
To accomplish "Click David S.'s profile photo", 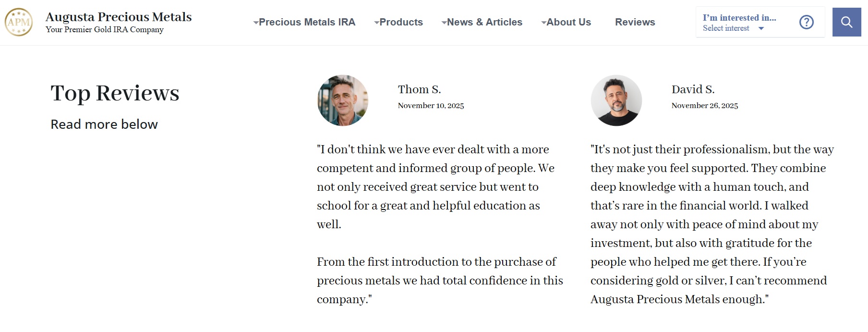I will click(x=616, y=100).
